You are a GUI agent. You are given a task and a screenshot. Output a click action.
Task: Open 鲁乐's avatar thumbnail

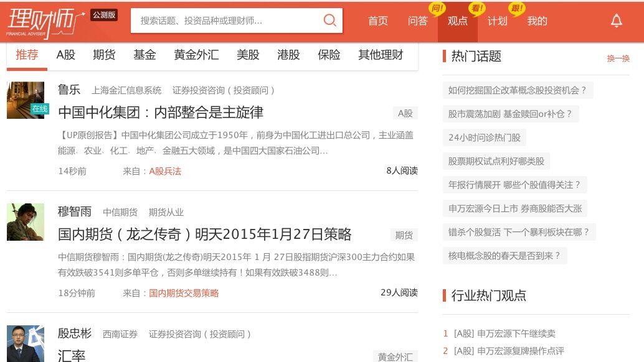click(26, 100)
